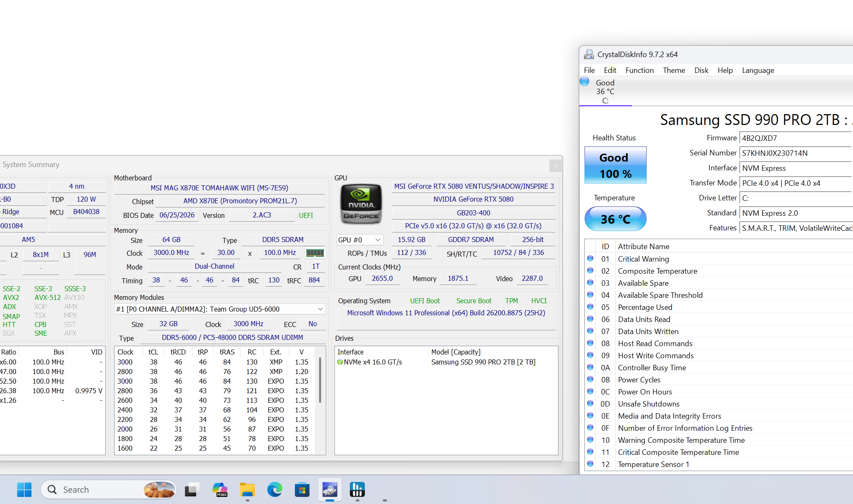Click the status circle for Controller Busy Time

click(590, 367)
